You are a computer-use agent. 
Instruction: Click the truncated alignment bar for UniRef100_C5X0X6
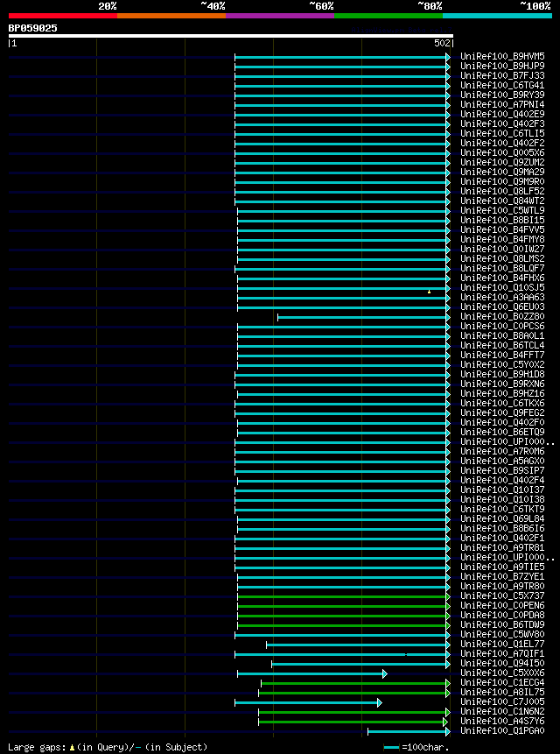click(312, 673)
